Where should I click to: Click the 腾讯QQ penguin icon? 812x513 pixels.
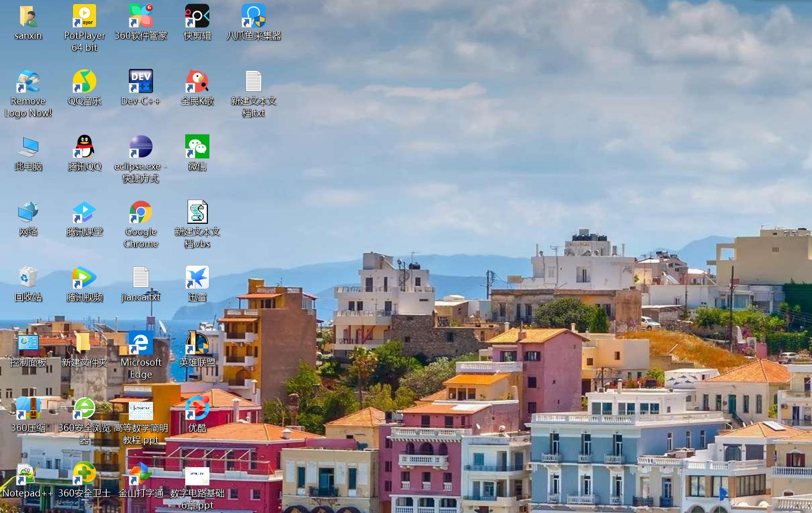(x=85, y=147)
